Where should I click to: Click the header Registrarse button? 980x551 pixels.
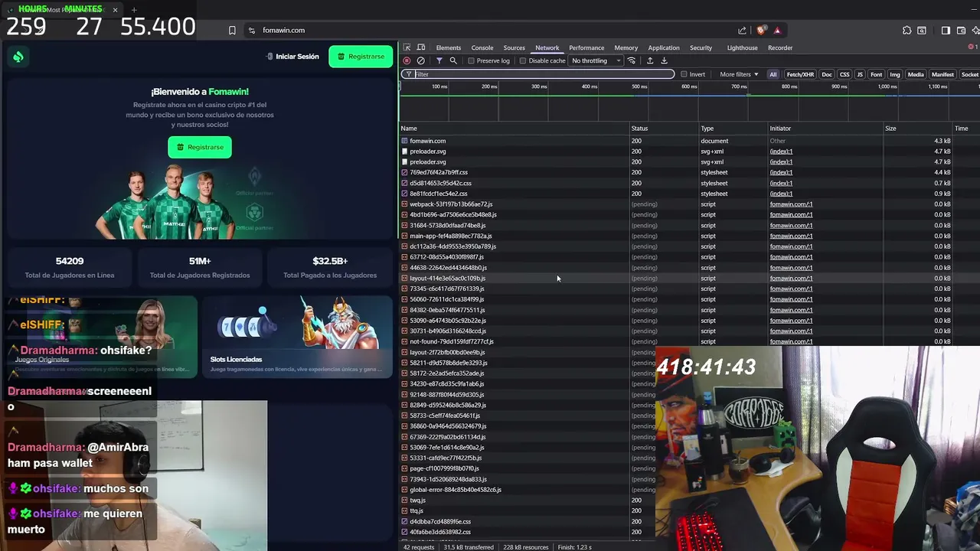(x=361, y=57)
